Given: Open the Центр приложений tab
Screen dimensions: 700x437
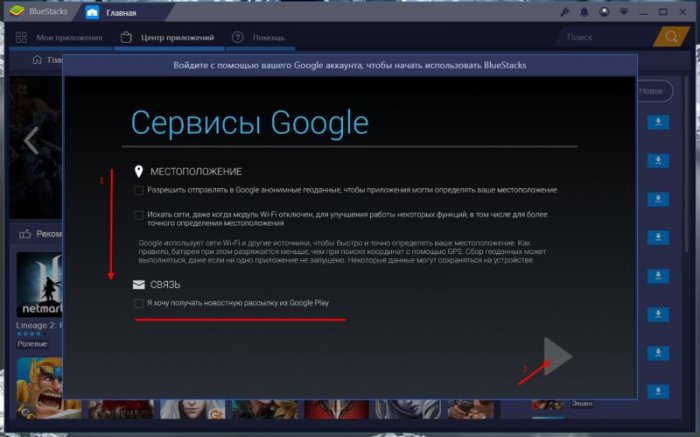Looking at the screenshot, I should click(x=168, y=37).
